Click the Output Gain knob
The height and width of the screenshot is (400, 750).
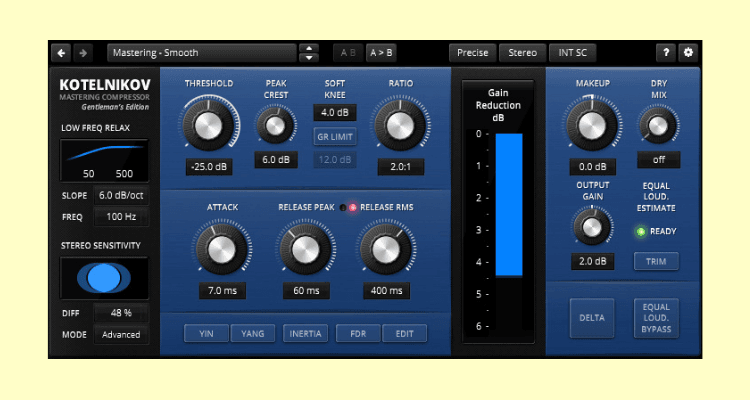(x=592, y=228)
